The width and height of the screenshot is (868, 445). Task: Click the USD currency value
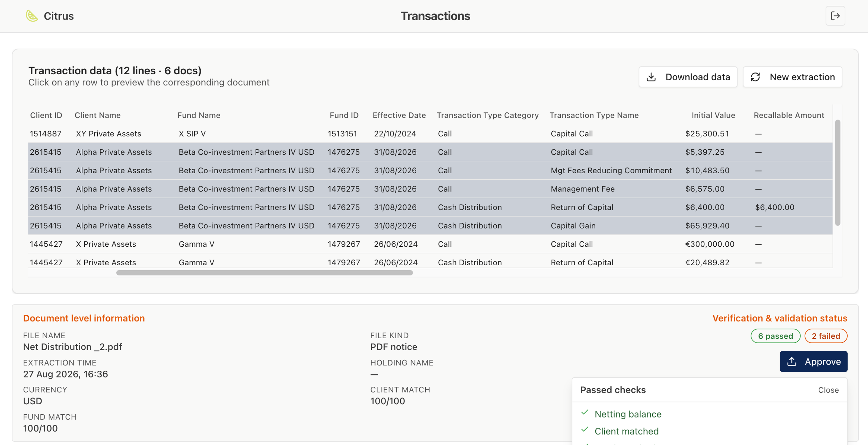[33, 401]
